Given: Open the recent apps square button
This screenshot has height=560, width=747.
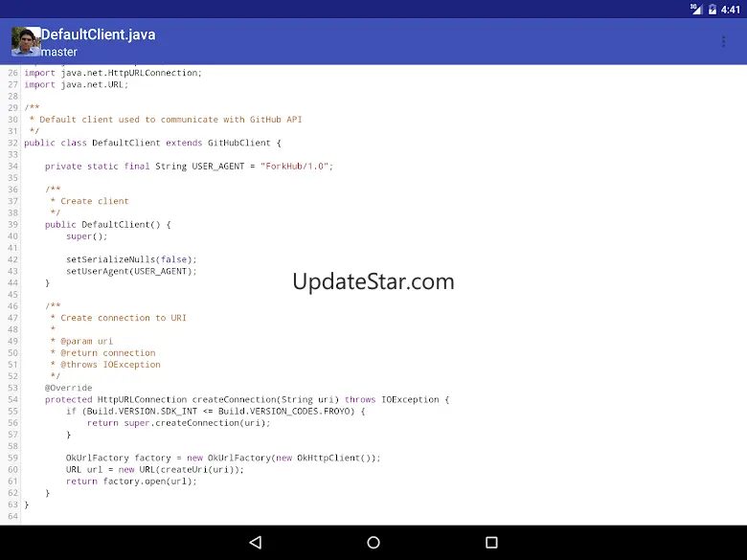Looking at the screenshot, I should pos(491,542).
